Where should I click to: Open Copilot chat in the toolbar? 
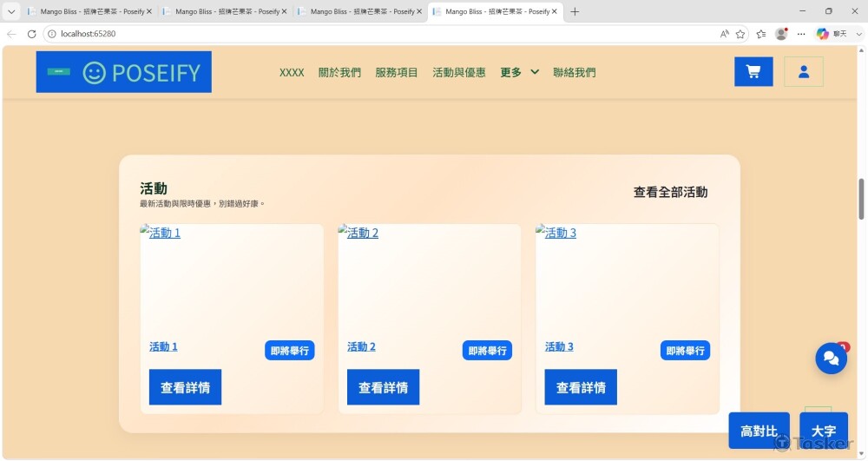click(x=832, y=34)
